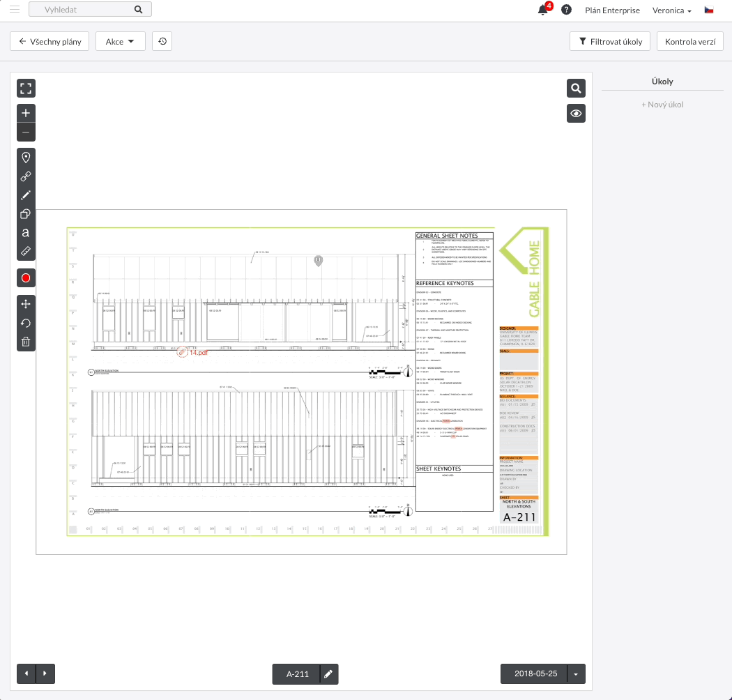Toggle fullscreen view of the plan
732x700 pixels.
coord(26,88)
